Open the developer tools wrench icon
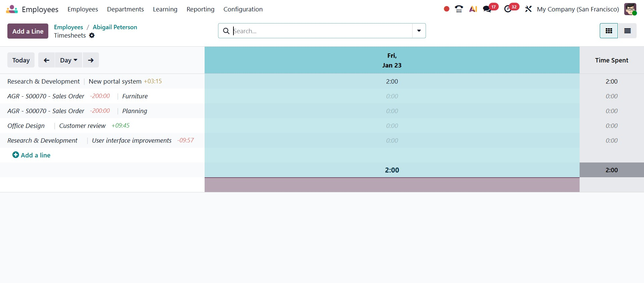 (x=528, y=9)
